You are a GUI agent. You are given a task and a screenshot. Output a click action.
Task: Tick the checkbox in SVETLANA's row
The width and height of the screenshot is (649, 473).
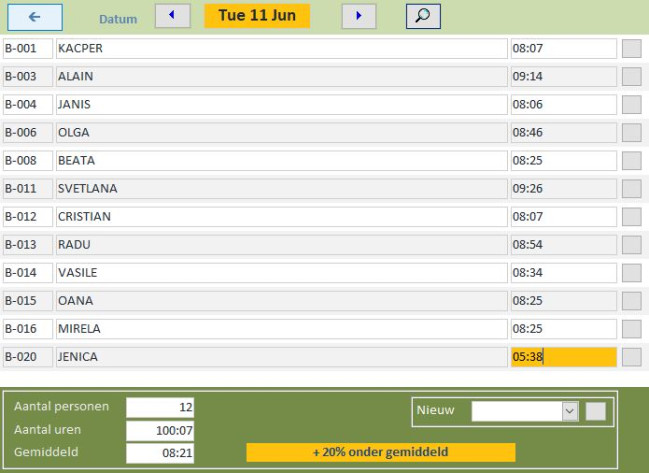(632, 189)
